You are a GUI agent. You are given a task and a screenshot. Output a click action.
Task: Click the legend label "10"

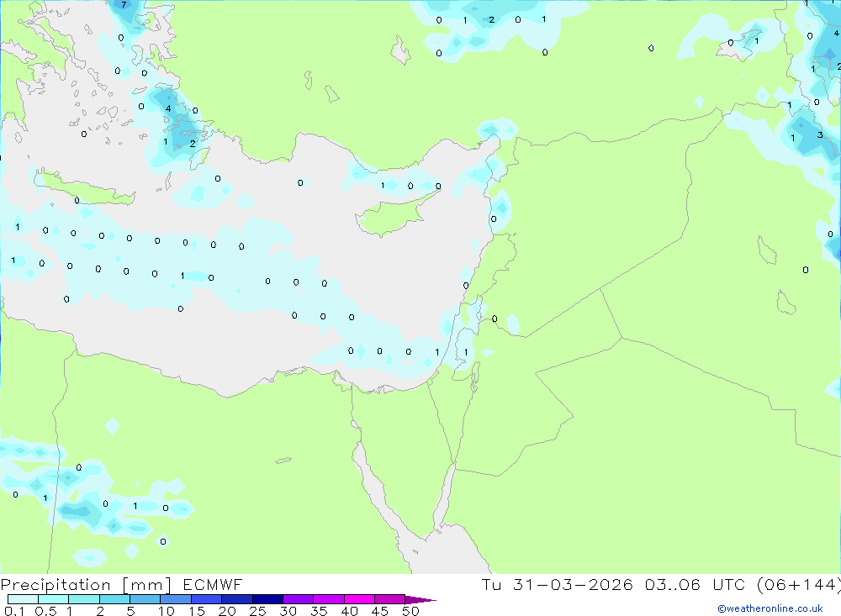167,611
